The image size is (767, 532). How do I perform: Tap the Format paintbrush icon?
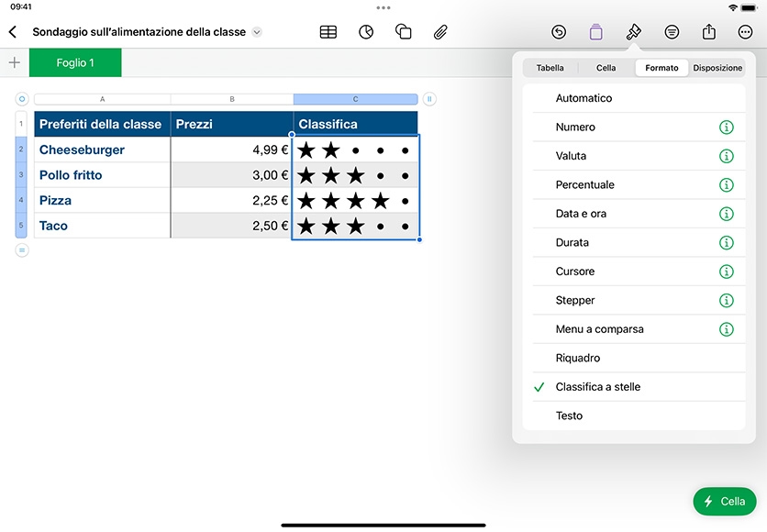tap(633, 32)
